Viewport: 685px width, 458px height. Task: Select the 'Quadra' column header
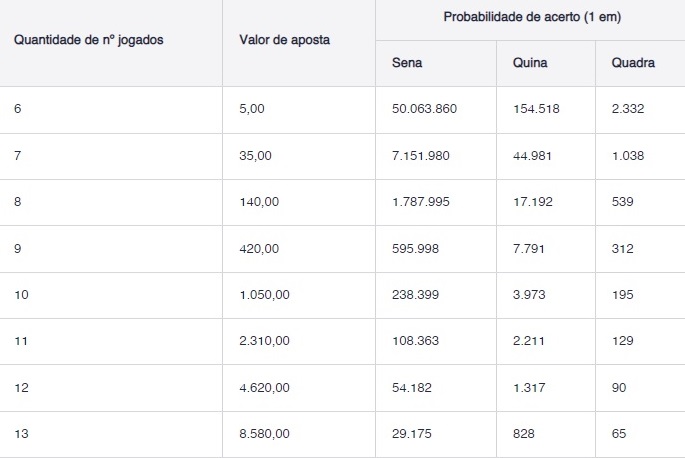pos(633,63)
